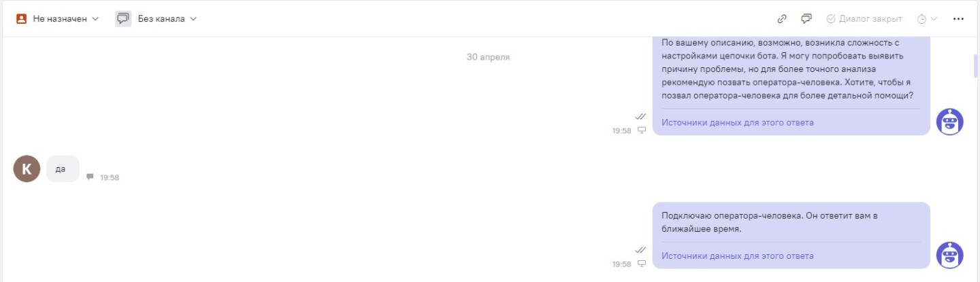Click the channel speech bubble icon
The height and width of the screenshot is (282, 980).
(x=123, y=18)
